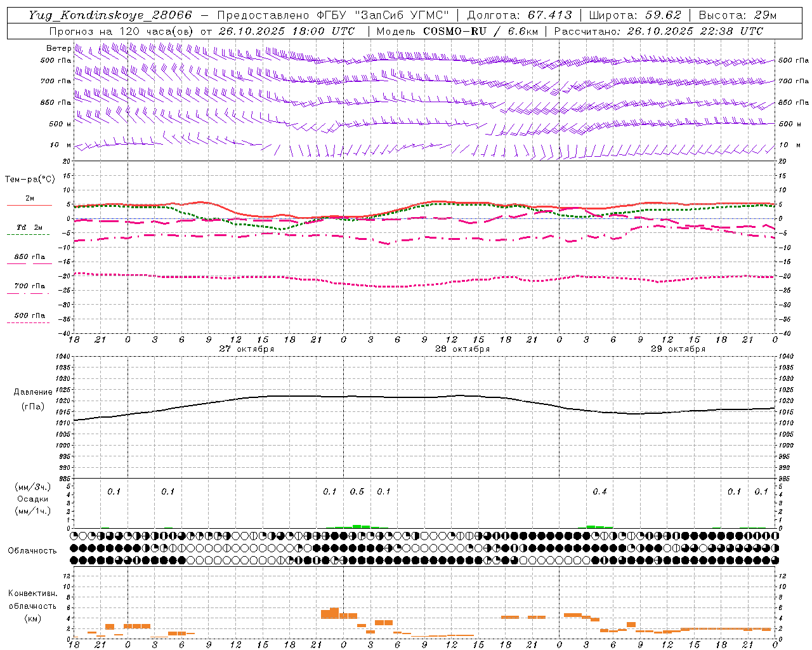Click the Осадки precipitation label
Screen dimensions: 812x650
[x=32, y=499]
